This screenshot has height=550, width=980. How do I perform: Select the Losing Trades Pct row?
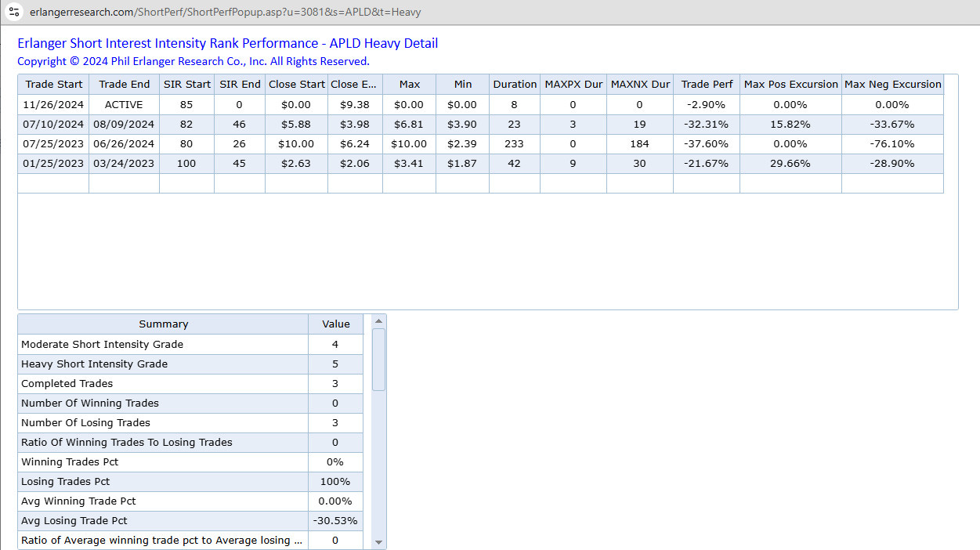(190, 482)
